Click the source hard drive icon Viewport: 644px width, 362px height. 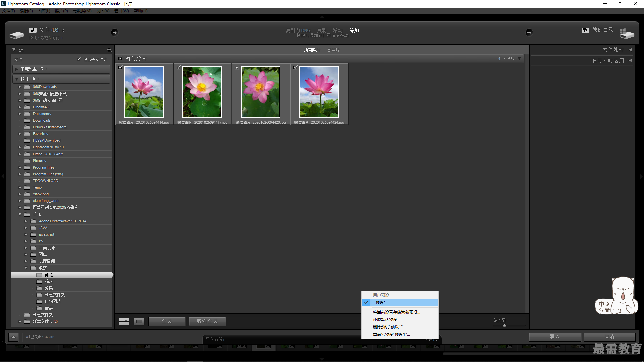(x=17, y=35)
